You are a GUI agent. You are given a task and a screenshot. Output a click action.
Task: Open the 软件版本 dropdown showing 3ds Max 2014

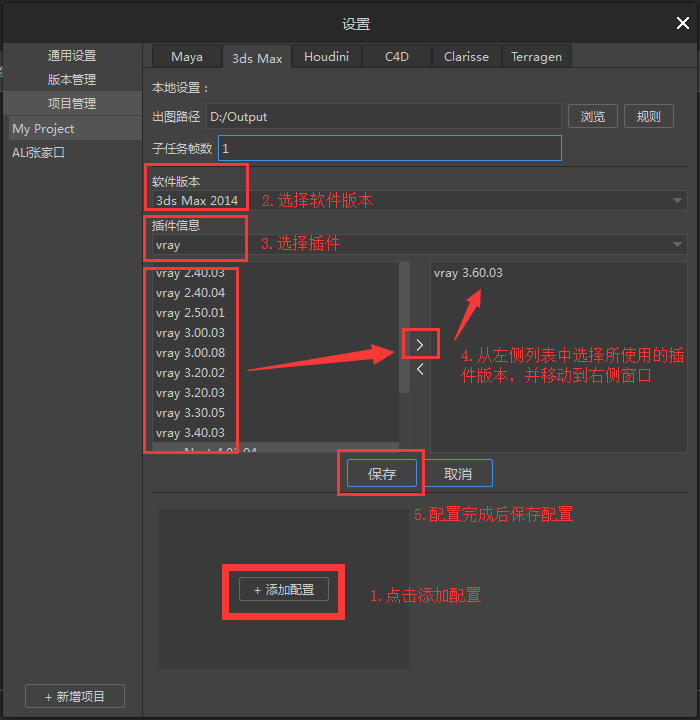[x=420, y=201]
